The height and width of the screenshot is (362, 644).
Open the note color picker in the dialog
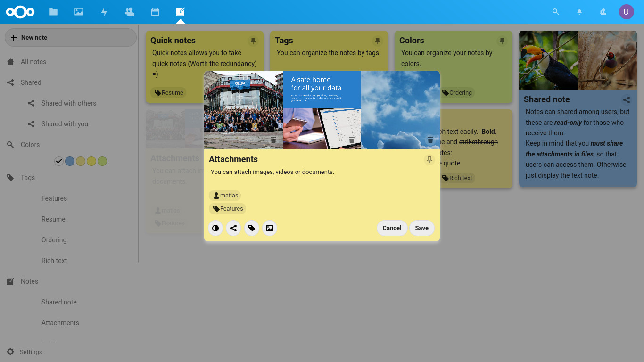(x=215, y=228)
